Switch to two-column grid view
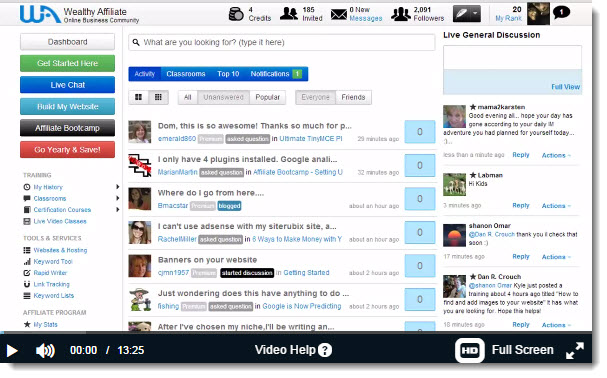Screen dimensions: 607x378 pyautogui.click(x=138, y=97)
